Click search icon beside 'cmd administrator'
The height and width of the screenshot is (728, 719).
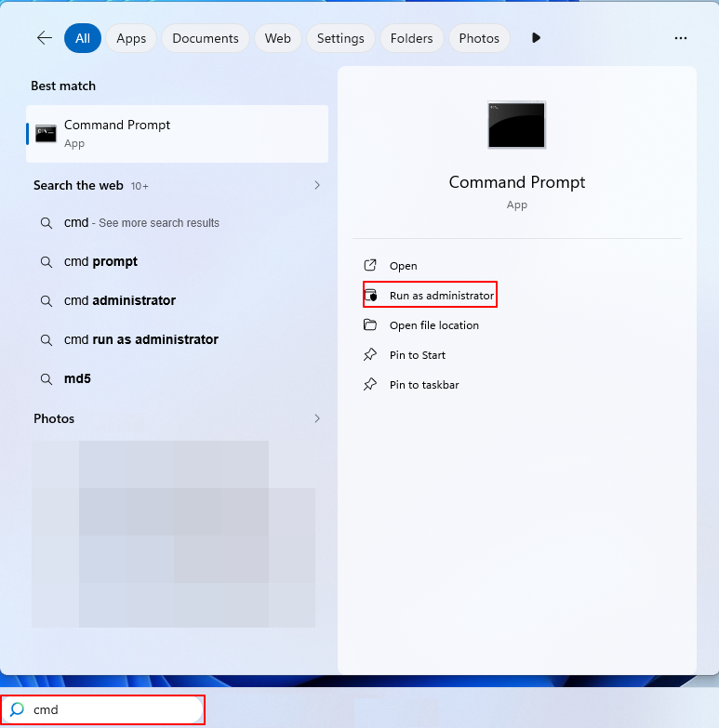(46, 301)
